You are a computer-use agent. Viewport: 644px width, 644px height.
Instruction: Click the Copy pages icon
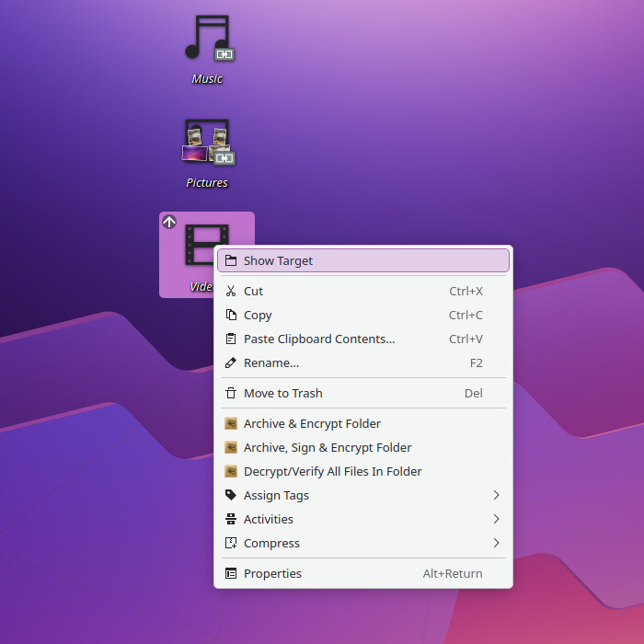pos(231,315)
